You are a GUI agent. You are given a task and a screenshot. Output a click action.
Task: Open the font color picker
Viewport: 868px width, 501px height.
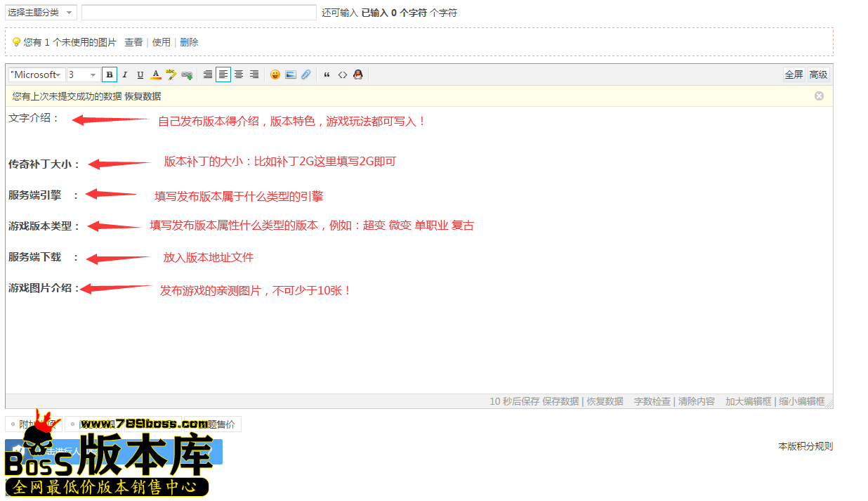[155, 74]
